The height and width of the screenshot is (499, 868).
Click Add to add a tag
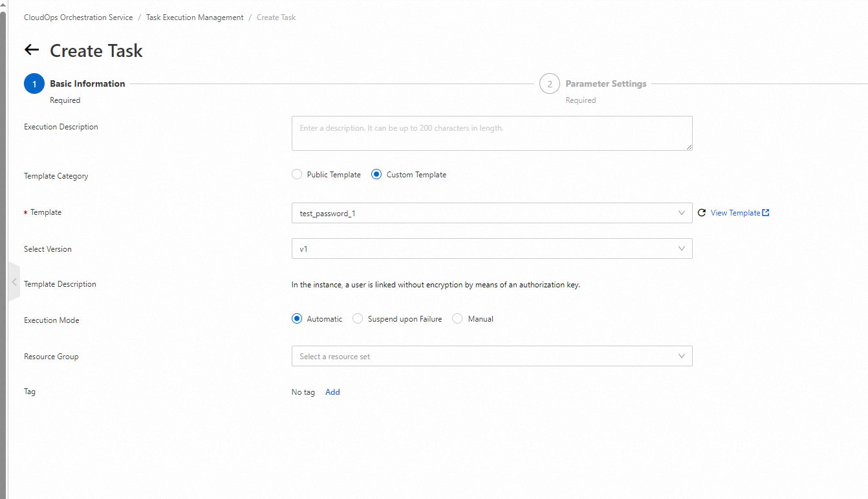(332, 392)
